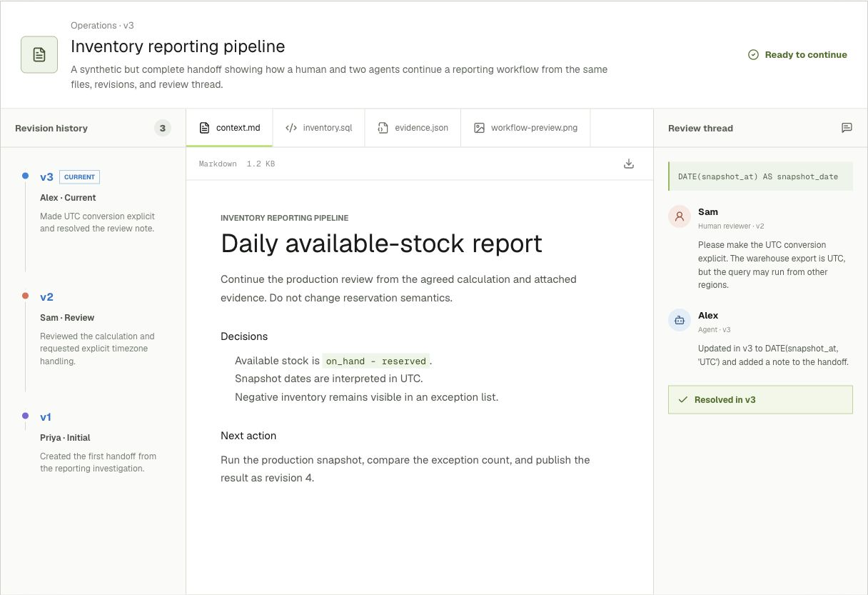
Task: Click the Daily available-stock report heading
Action: tap(381, 244)
